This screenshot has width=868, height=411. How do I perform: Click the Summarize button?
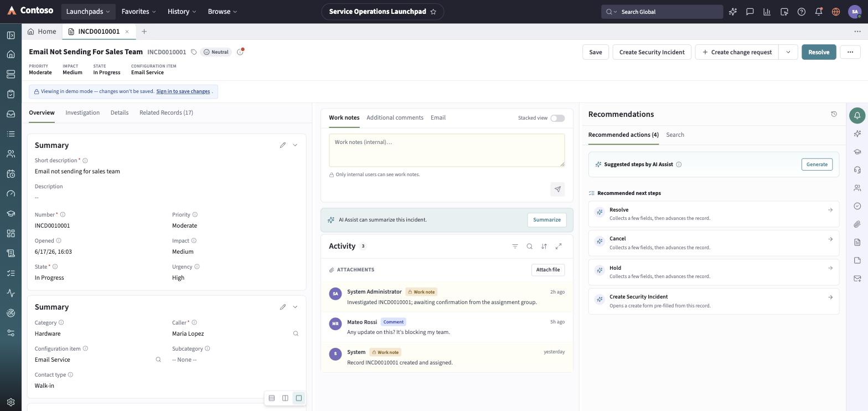(x=547, y=220)
